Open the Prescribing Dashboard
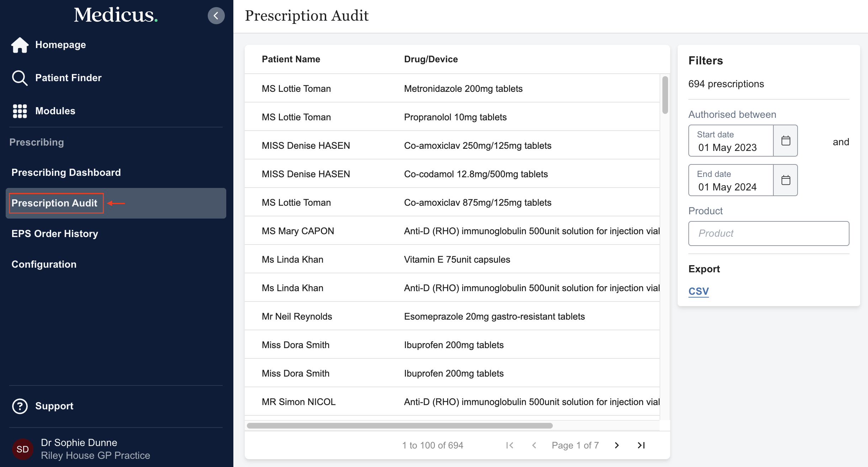The width and height of the screenshot is (868, 467). tap(66, 172)
